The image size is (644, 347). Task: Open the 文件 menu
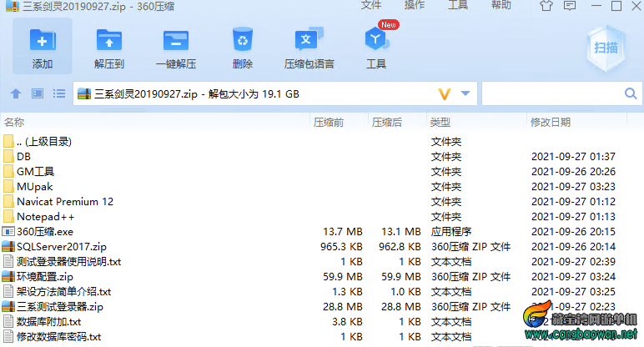(x=371, y=5)
